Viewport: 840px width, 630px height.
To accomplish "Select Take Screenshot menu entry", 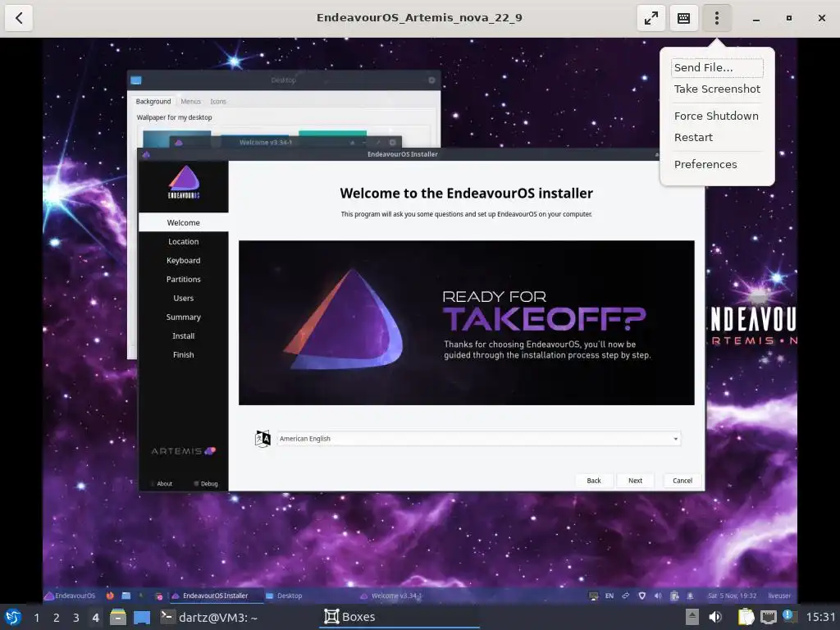I will (717, 89).
